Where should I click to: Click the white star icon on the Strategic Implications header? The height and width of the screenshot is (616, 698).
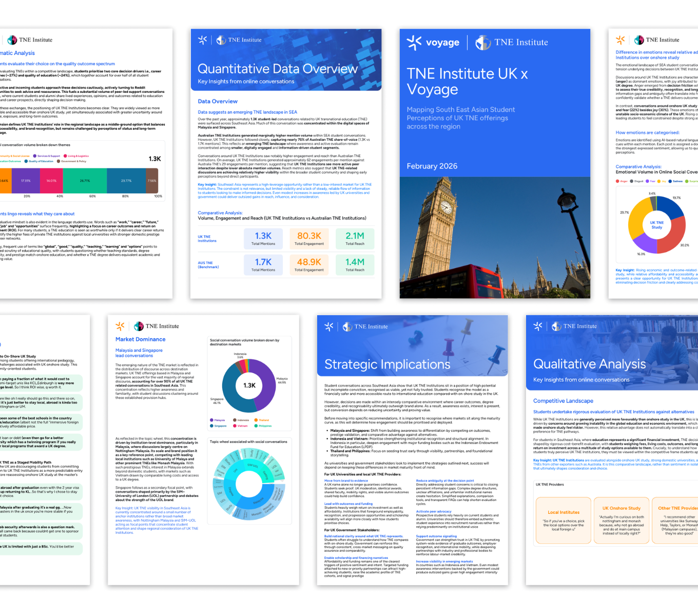[x=329, y=326]
